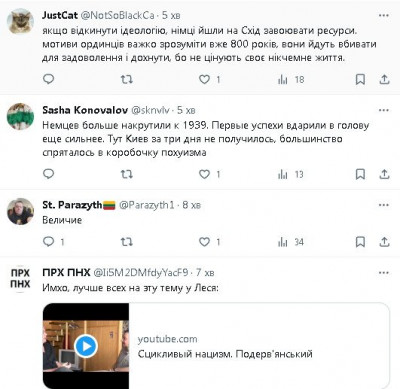
Task: View analytics showing 34 views
Action: point(291,242)
